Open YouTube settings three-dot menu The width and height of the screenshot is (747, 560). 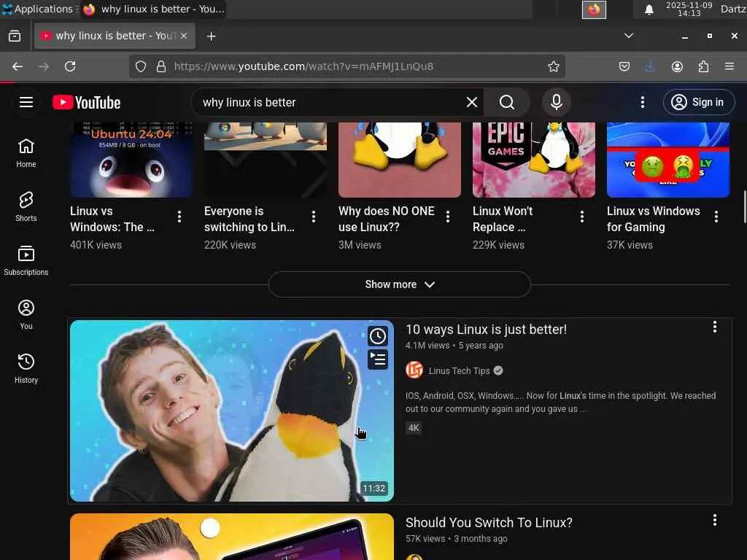pyautogui.click(x=642, y=102)
